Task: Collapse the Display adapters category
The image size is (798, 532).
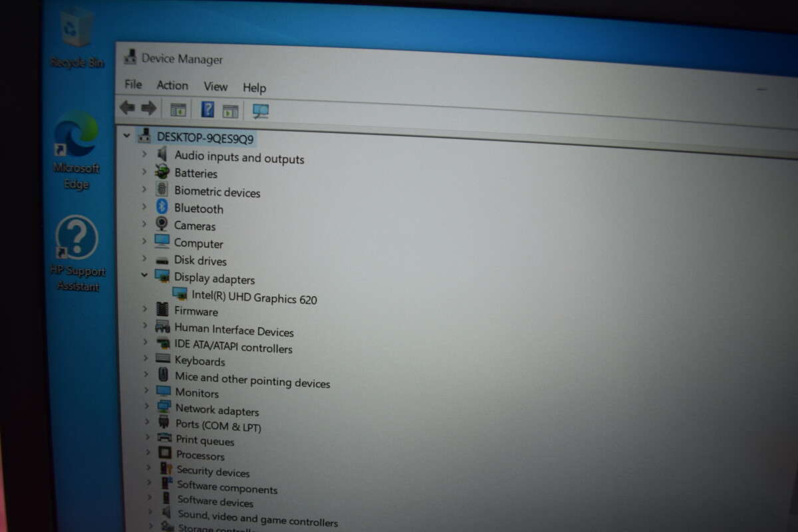Action: (x=144, y=275)
